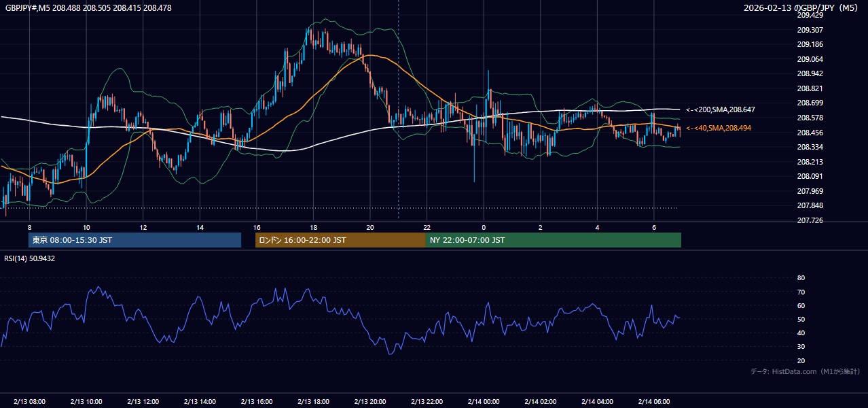Click the '2/13 22:00' date label
868x408 pixels.
(427, 402)
